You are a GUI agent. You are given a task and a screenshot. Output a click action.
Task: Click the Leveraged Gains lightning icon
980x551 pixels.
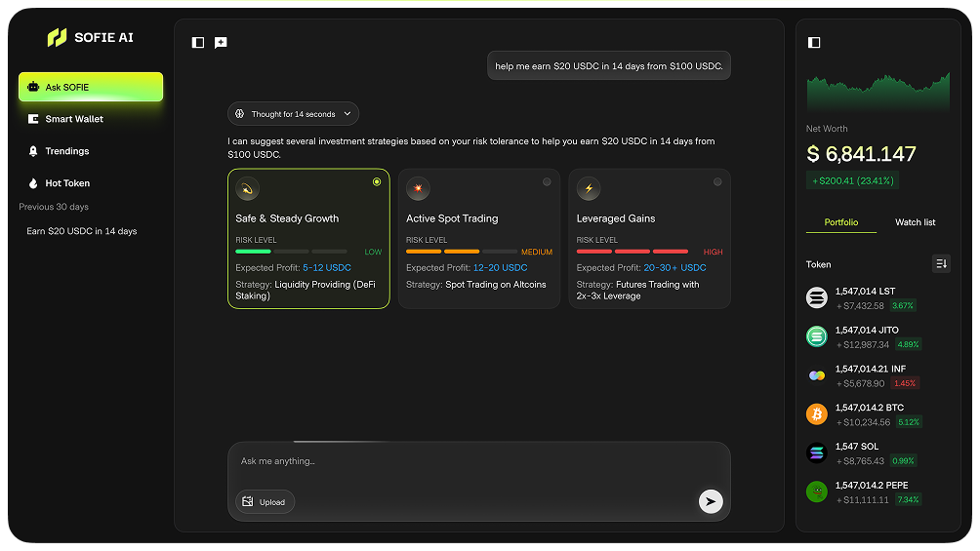[x=589, y=188]
